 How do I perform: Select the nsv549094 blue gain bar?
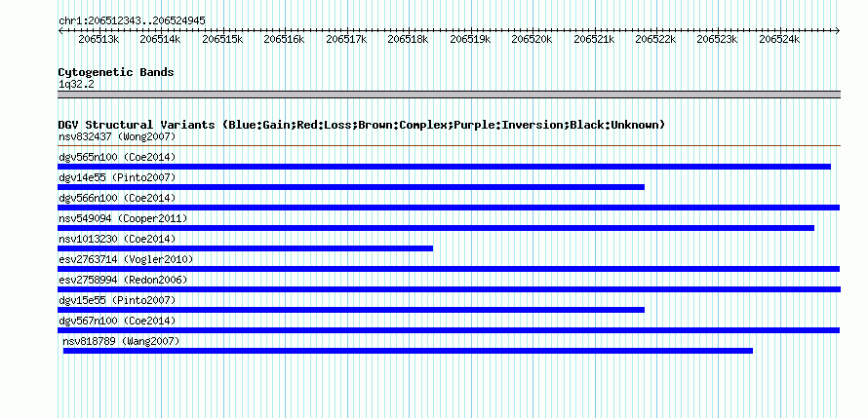tap(436, 228)
